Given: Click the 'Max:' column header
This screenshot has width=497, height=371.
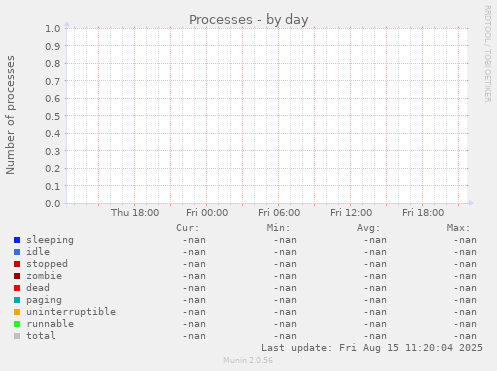Looking at the screenshot, I should tap(458, 228).
